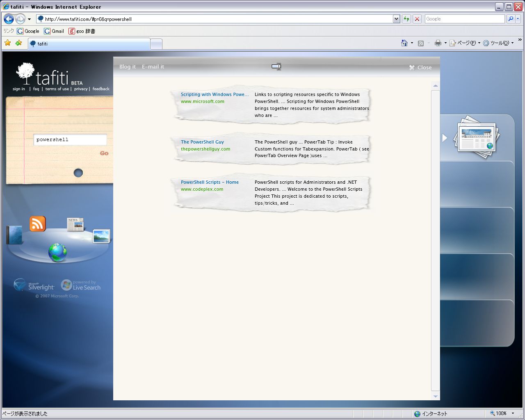Click the address bar URL field
Viewport: 525px width, 420px height.
(215, 19)
